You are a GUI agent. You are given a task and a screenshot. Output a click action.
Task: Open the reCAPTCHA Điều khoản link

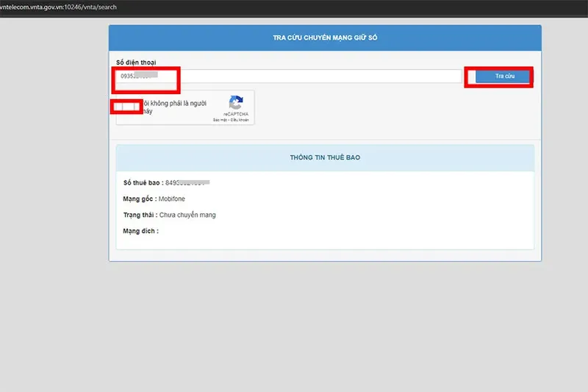240,120
